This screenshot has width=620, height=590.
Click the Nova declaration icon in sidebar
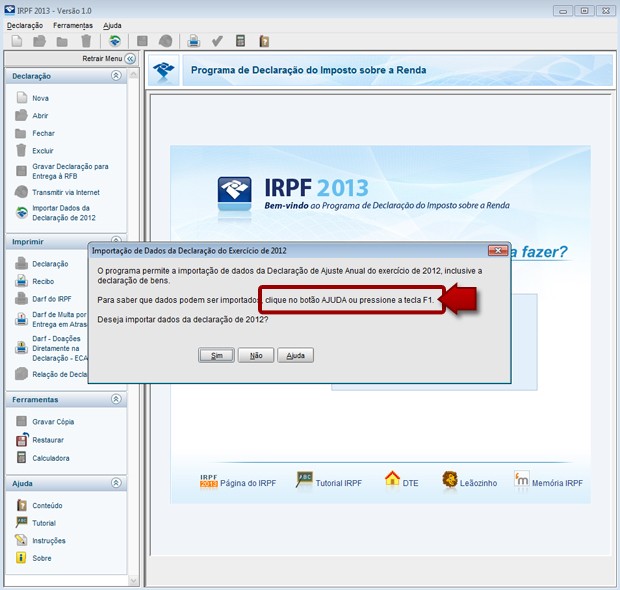pos(22,98)
